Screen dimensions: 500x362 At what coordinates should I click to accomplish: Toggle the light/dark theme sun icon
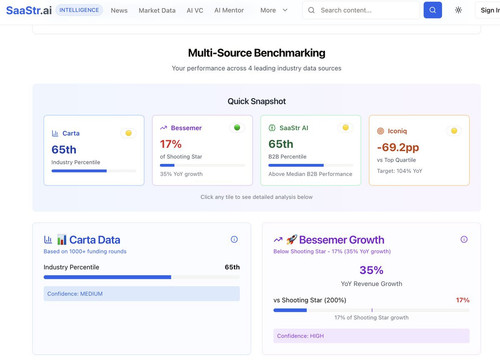tap(459, 10)
